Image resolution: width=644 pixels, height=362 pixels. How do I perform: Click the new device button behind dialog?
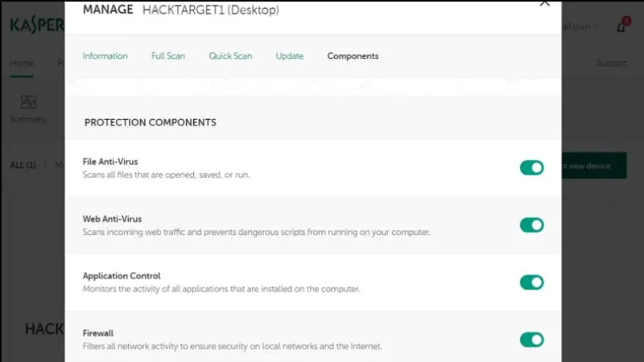coord(594,166)
